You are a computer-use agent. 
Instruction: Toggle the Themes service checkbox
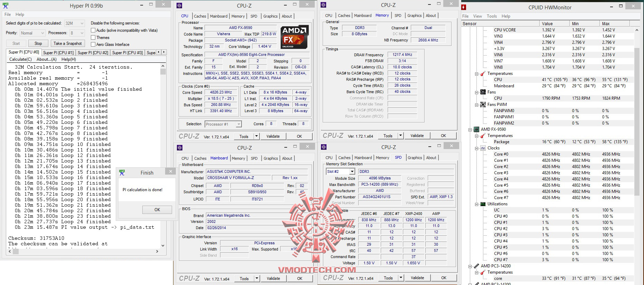point(93,38)
